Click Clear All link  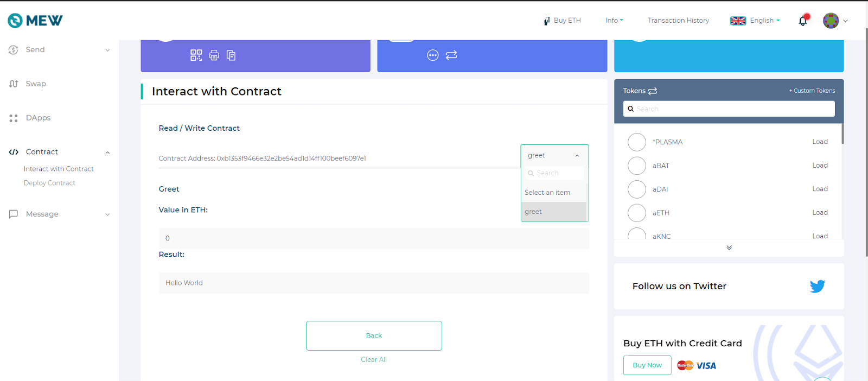(374, 359)
